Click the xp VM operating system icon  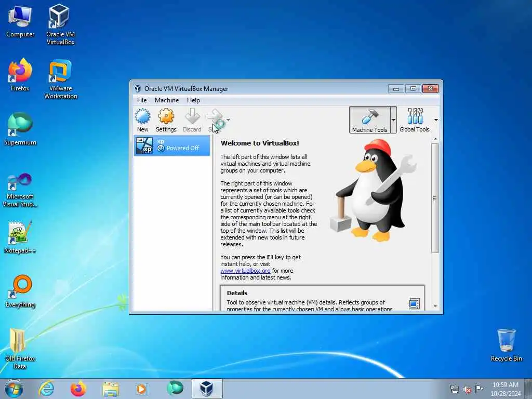coord(144,145)
